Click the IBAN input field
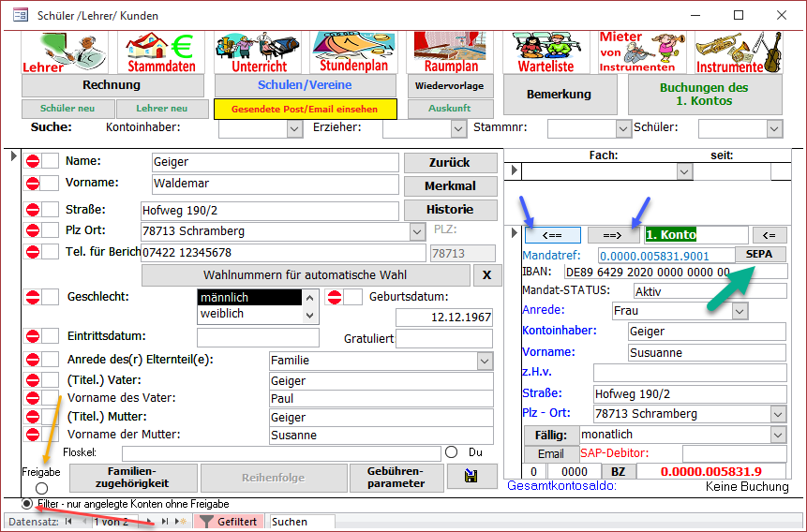The width and height of the screenshot is (807, 532). coord(674,272)
